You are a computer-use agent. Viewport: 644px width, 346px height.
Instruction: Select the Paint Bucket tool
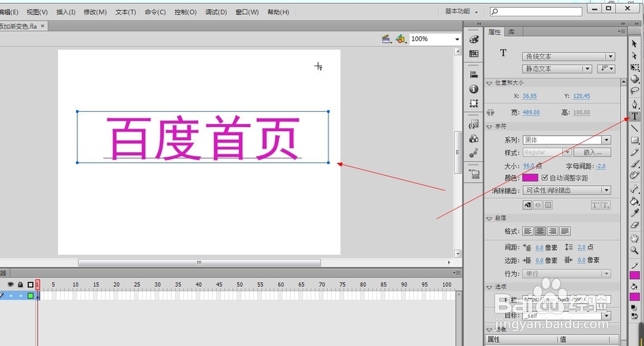tap(634, 201)
